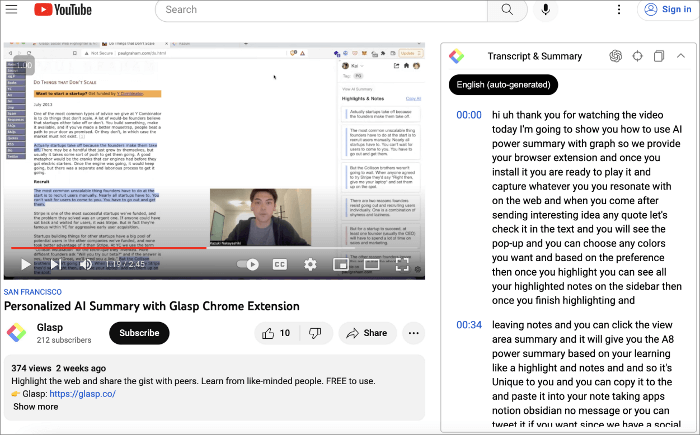Viewport: 700px width, 435px height.
Task: Open the glasp.co link in description
Action: 83,394
